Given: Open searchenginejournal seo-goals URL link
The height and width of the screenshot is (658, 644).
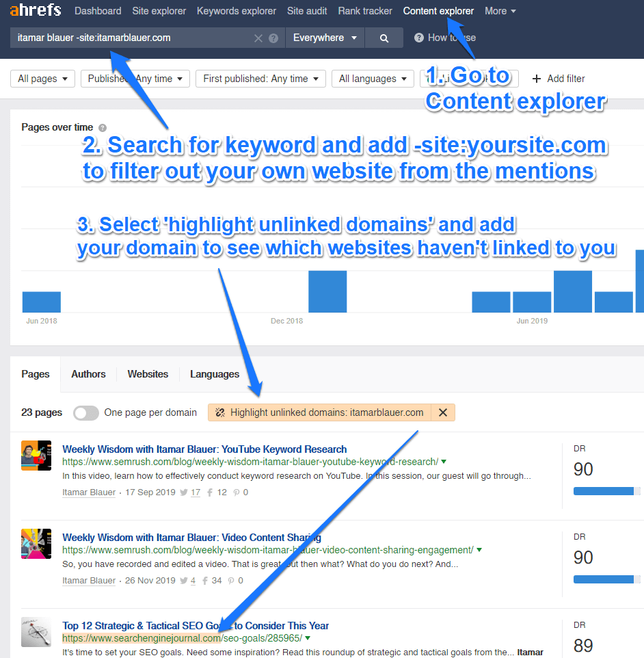Looking at the screenshot, I should pyautogui.click(x=182, y=638).
